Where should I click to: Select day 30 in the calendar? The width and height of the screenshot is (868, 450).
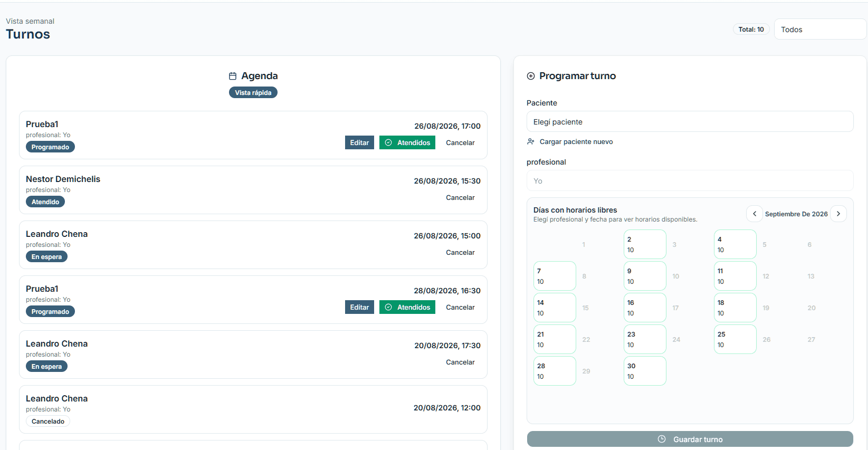pyautogui.click(x=645, y=371)
